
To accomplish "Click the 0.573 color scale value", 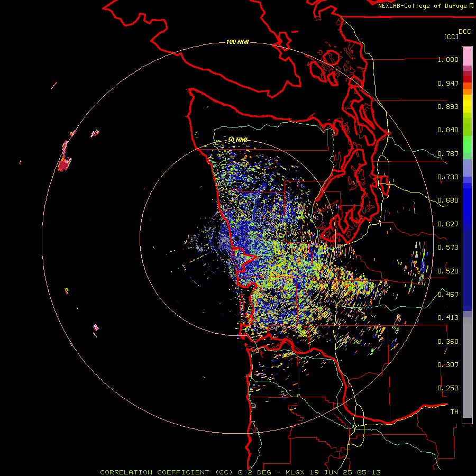I will point(448,248).
